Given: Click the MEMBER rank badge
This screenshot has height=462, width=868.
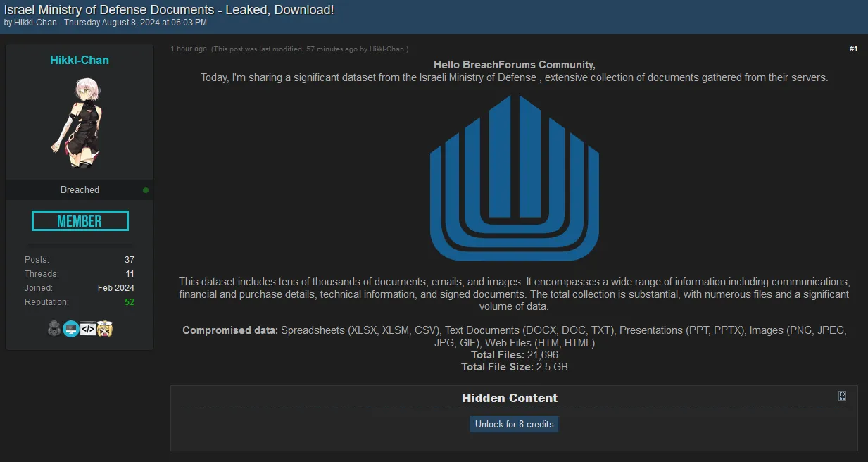Looking at the screenshot, I should [x=80, y=221].
